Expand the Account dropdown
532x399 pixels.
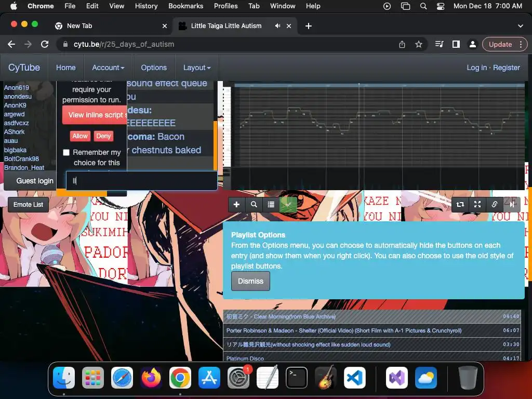tap(108, 68)
